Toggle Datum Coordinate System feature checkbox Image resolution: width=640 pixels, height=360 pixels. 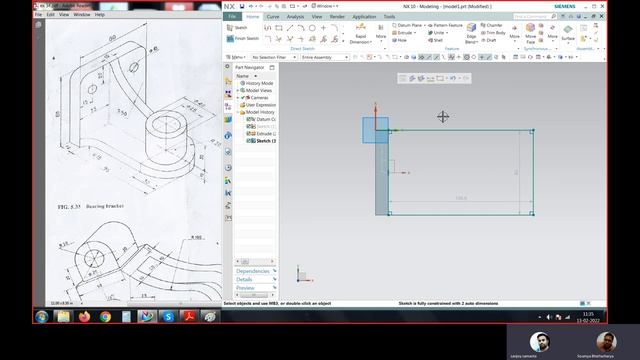249,119
